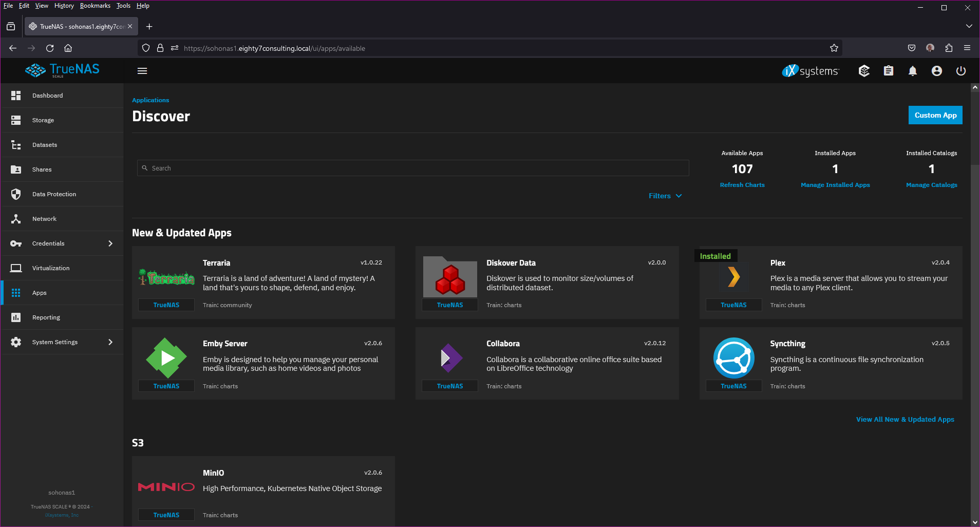Open the Manage Catalogs link

pos(931,185)
